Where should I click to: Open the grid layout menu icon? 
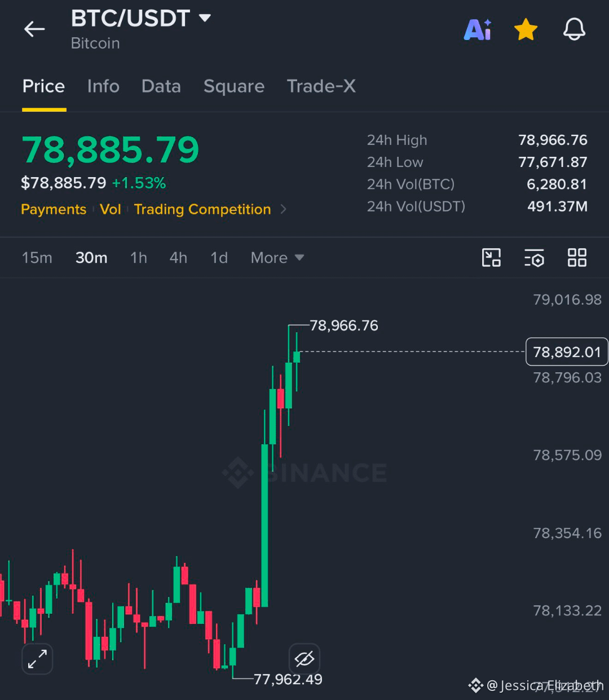577,258
